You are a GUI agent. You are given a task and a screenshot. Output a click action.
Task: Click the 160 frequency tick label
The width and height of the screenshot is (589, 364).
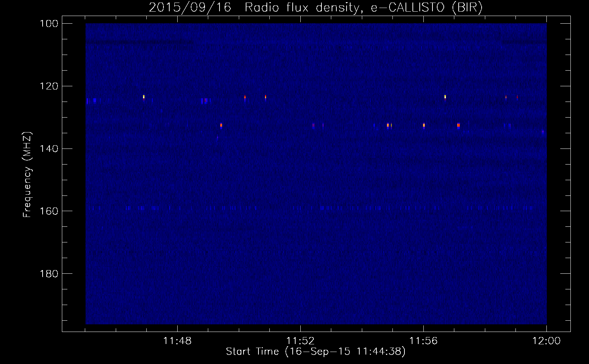[x=49, y=211]
